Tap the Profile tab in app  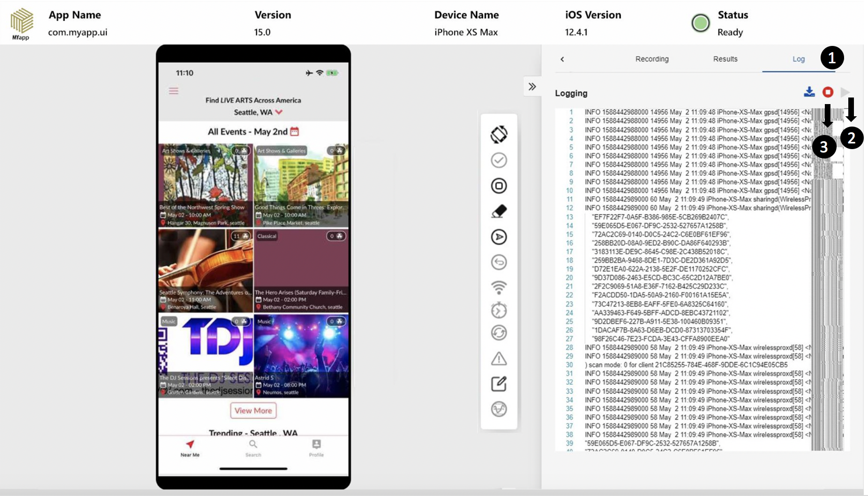click(x=316, y=448)
